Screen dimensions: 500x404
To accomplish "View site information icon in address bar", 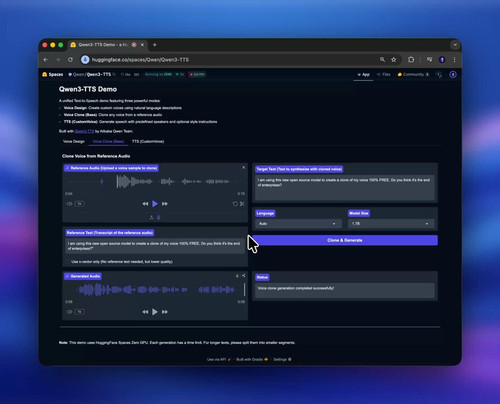I will tap(85, 60).
